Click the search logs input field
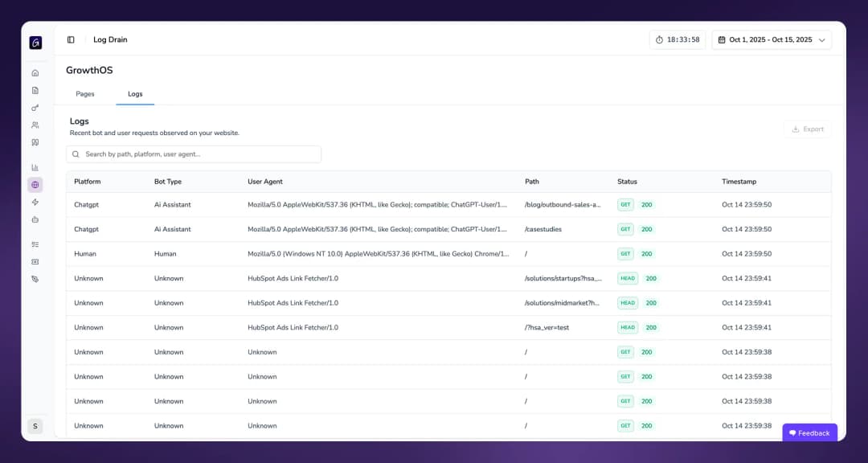The image size is (868, 463). pos(193,154)
